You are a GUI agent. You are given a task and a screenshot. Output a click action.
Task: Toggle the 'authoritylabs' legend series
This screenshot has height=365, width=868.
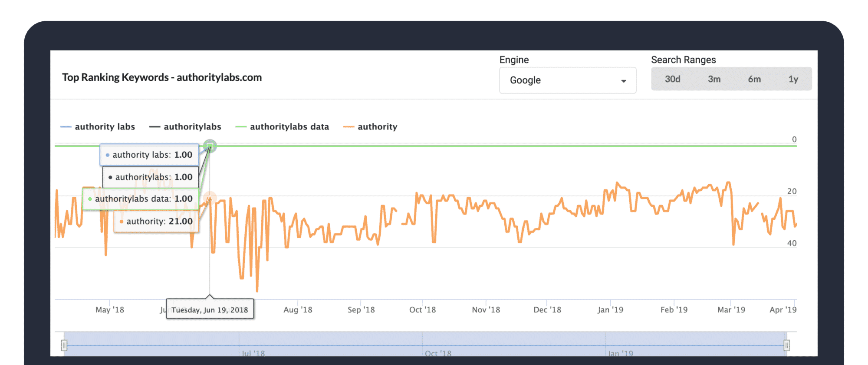click(185, 127)
